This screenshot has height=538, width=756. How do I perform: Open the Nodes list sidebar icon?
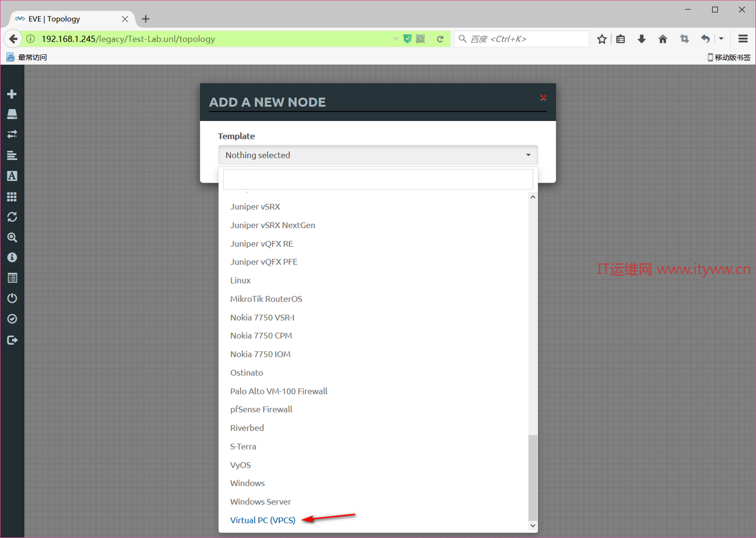(12, 114)
